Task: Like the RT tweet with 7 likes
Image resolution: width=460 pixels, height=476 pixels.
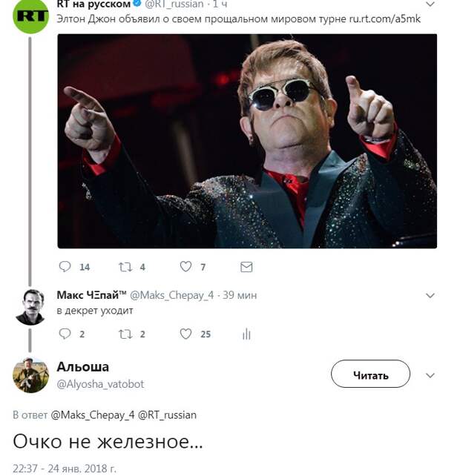Action: pyautogui.click(x=185, y=266)
